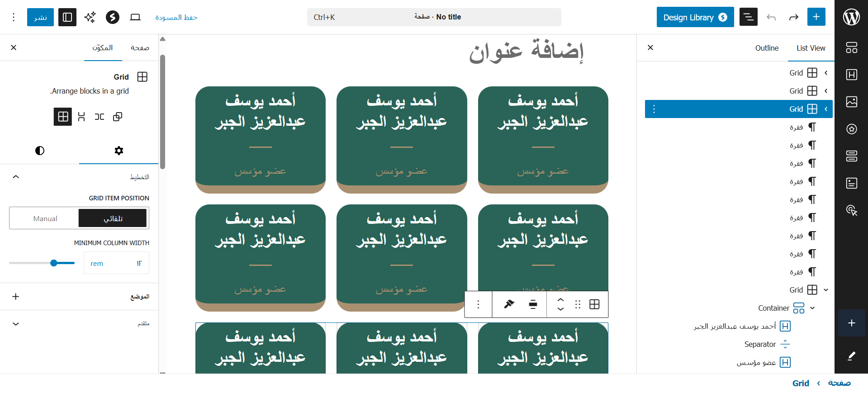868x393 pixels.
Task: Click the redo arrow icon
Action: pos(793,17)
